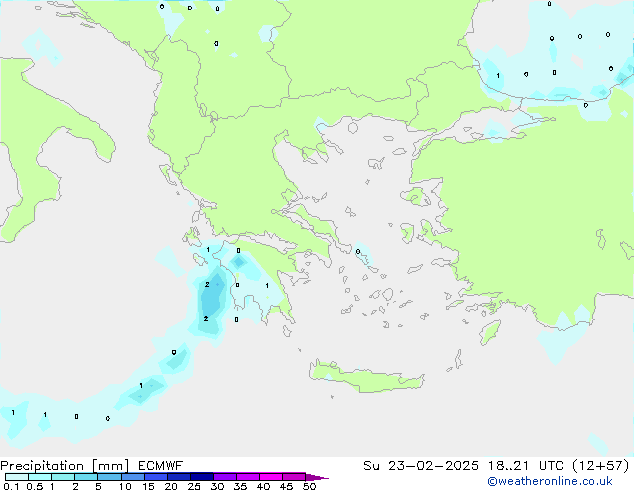
Task: Click the 25–30 mm dark blue swatch
Action: (x=202, y=477)
